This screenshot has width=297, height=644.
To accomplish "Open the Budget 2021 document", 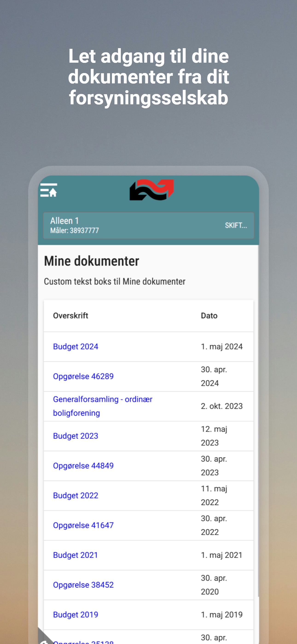I will pyautogui.click(x=75, y=555).
